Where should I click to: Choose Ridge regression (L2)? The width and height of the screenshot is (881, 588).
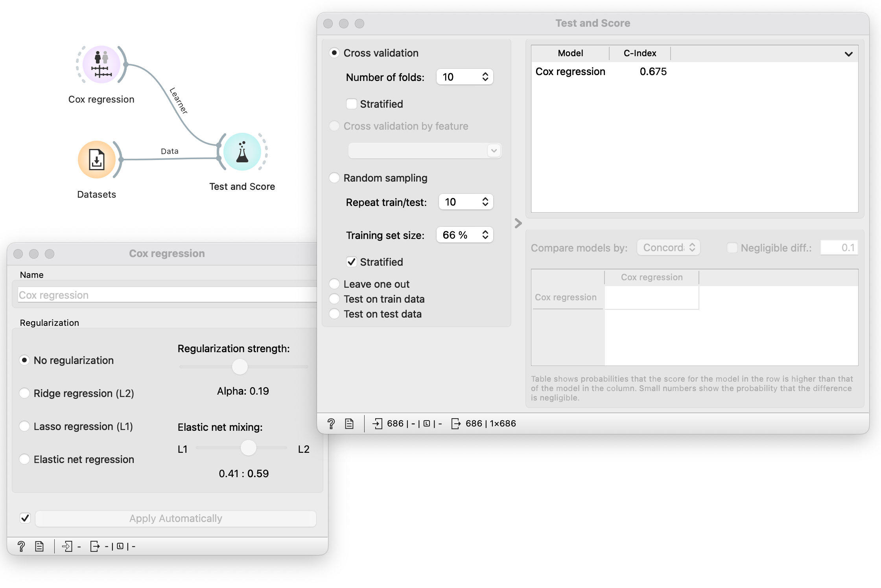[24, 393]
